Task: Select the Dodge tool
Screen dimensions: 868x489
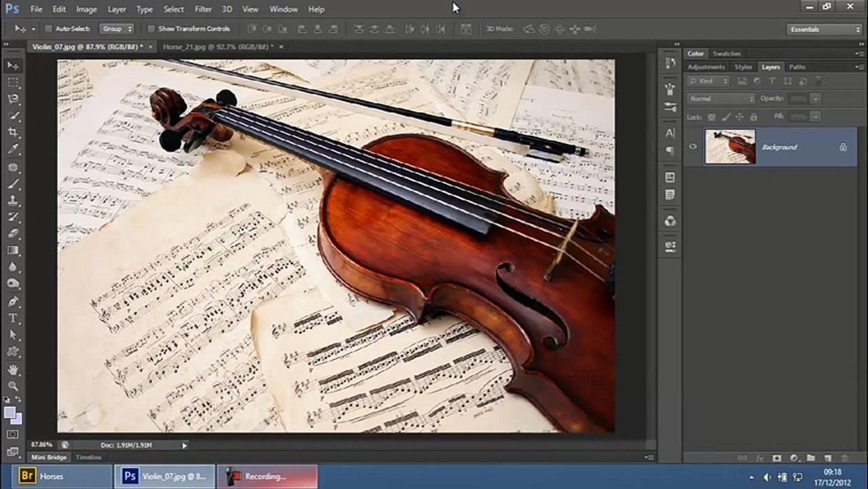Action: point(13,284)
